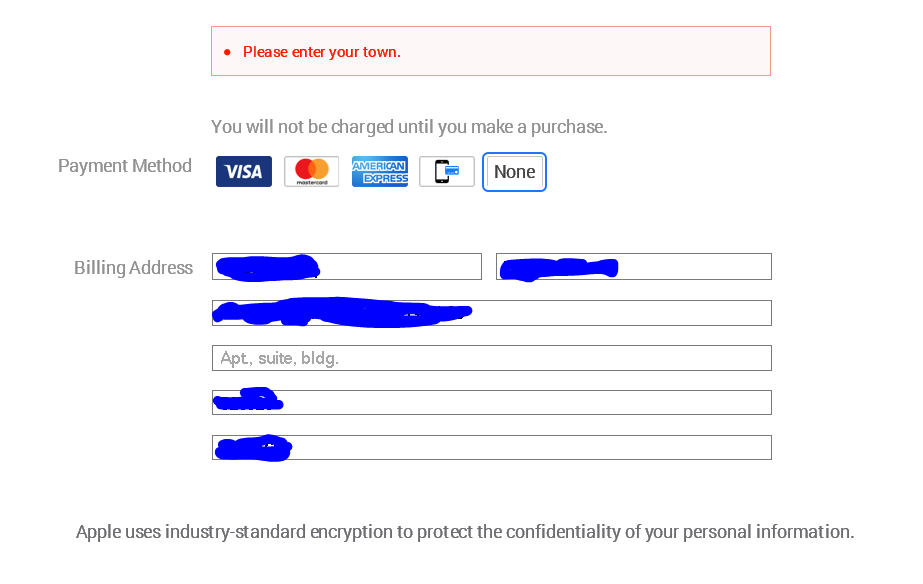This screenshot has width=923, height=584.
Task: Click the first name billing field
Action: pos(346,266)
